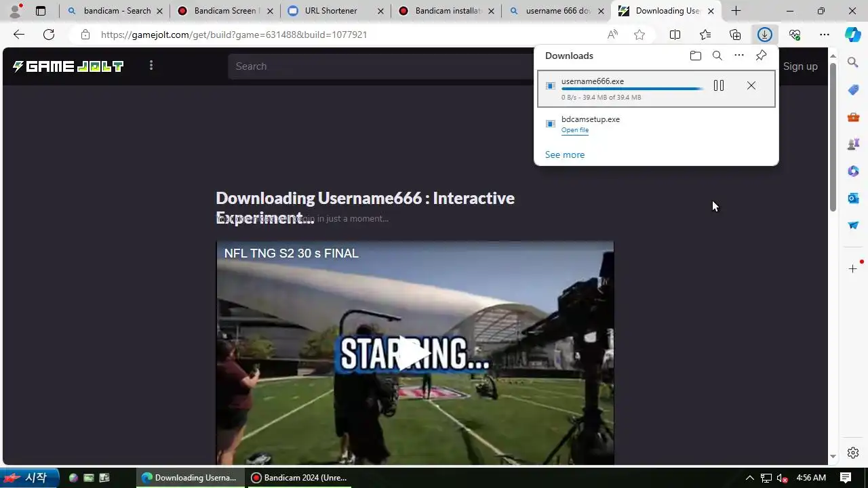Open more options in the Downloads panel
This screenshot has height=488, width=868.
739,56
